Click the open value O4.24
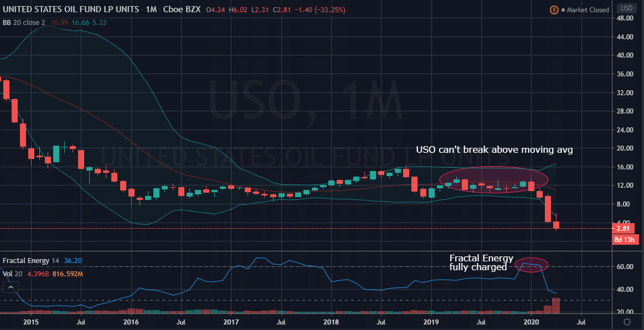This screenshot has height=330, width=644. pyautogui.click(x=215, y=9)
